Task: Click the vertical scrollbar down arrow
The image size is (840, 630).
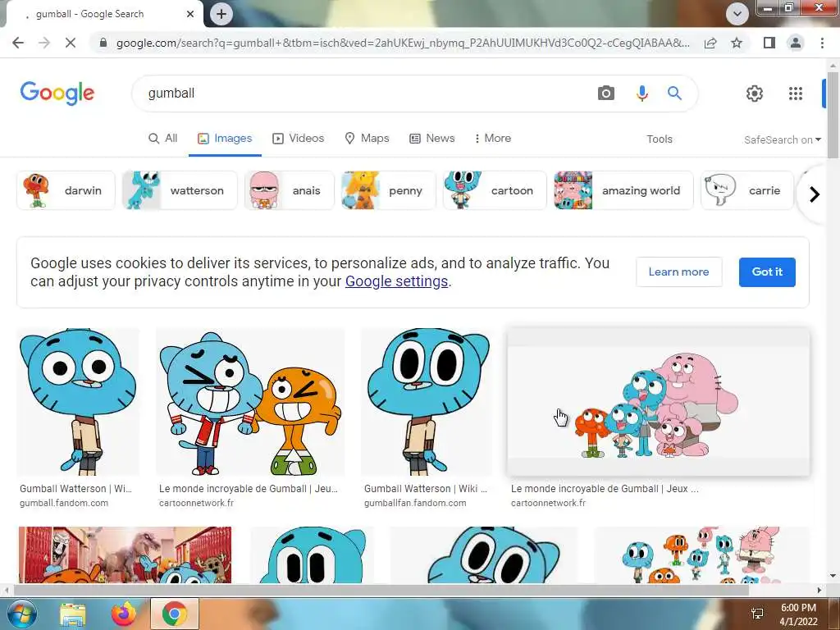Action: 833,577
